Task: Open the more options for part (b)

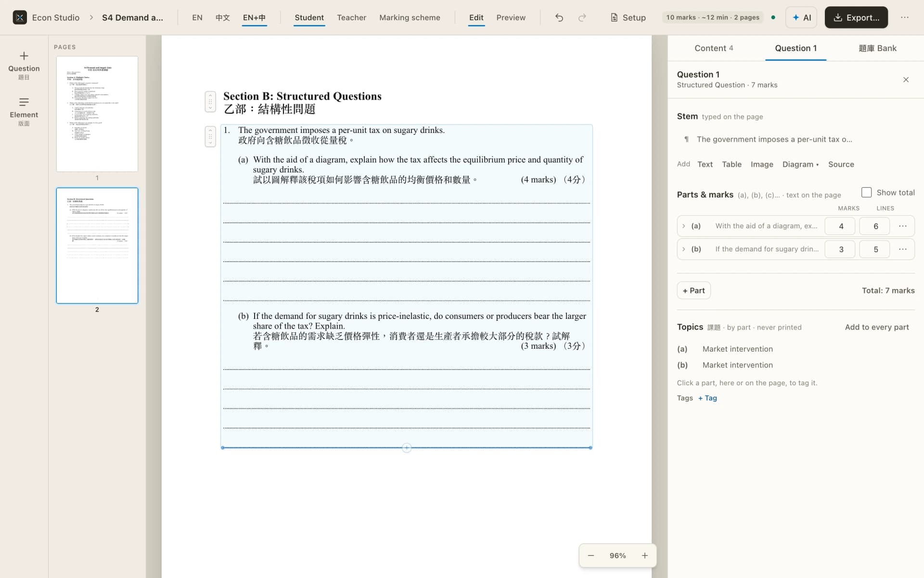Action: click(902, 249)
